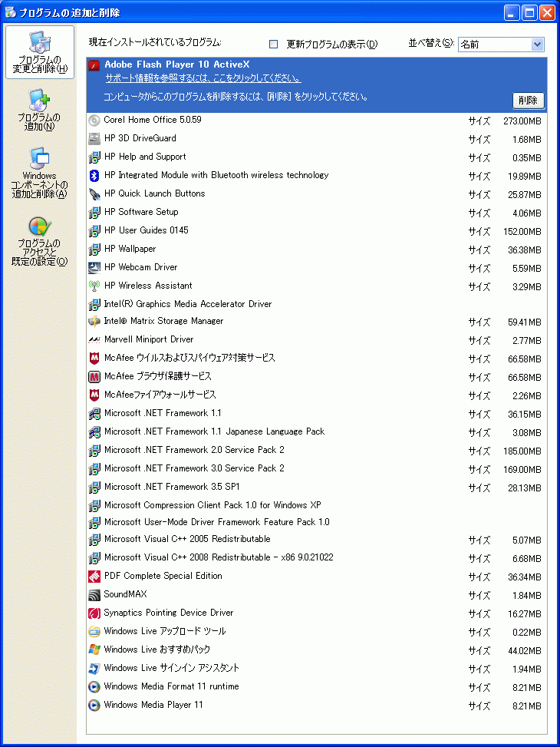The height and width of the screenshot is (747, 560).
Task: Select Microsoft .NET Framework 3.5 SP1 entry
Action: point(317,488)
